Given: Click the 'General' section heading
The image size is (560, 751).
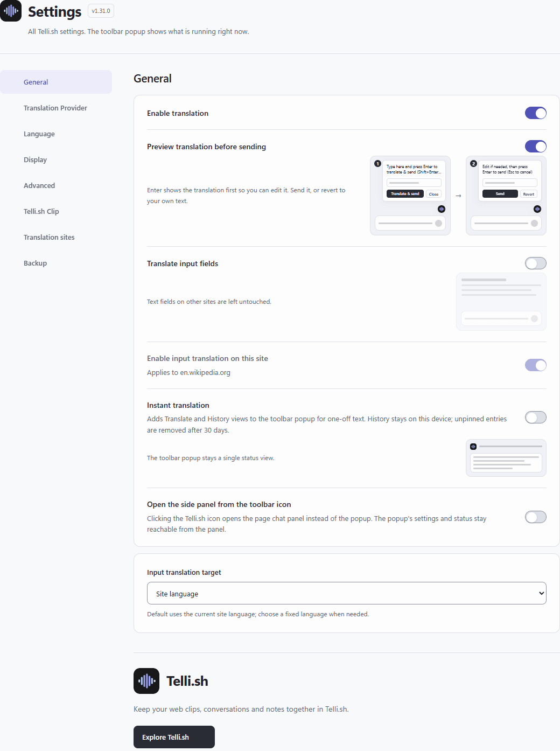Looking at the screenshot, I should (x=152, y=79).
